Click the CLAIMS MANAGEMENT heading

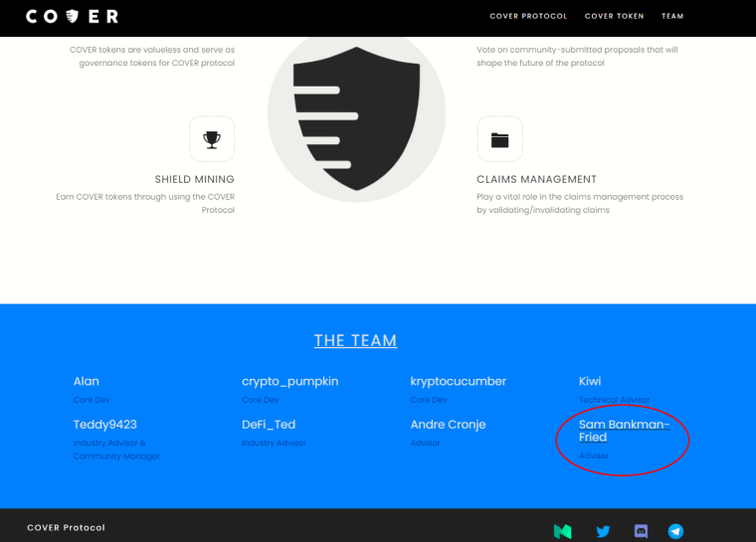pyautogui.click(x=536, y=179)
